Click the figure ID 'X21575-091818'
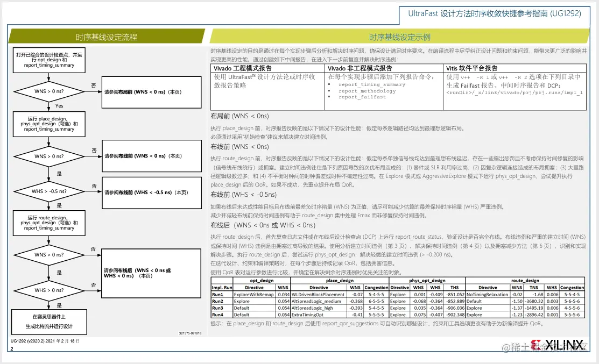 point(190,333)
